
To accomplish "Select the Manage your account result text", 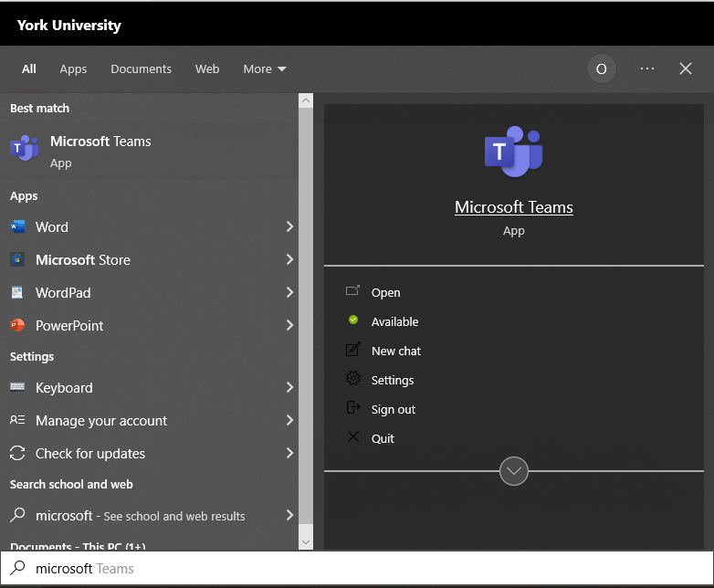I will [x=101, y=420].
